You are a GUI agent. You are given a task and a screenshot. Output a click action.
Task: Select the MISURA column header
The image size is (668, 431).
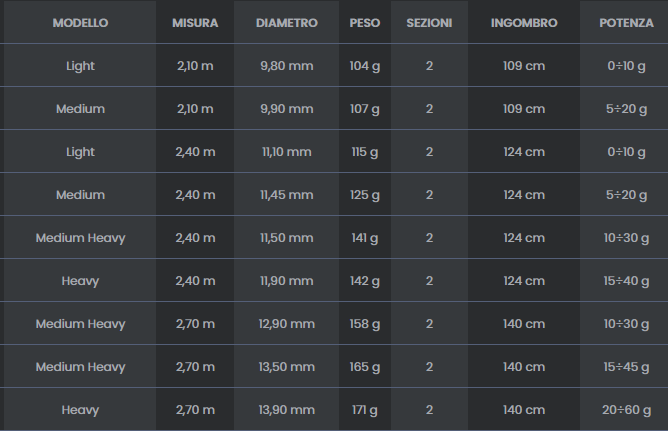[195, 22]
